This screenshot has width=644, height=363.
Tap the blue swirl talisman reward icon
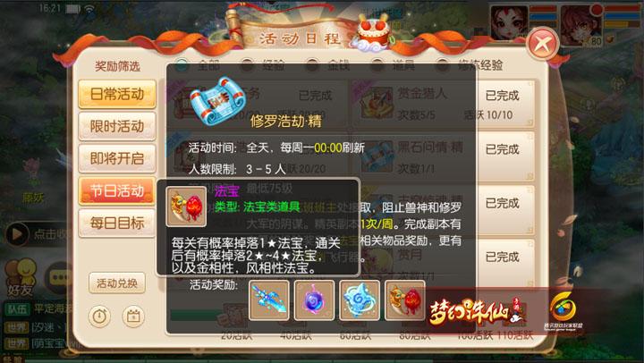pyautogui.click(x=360, y=300)
